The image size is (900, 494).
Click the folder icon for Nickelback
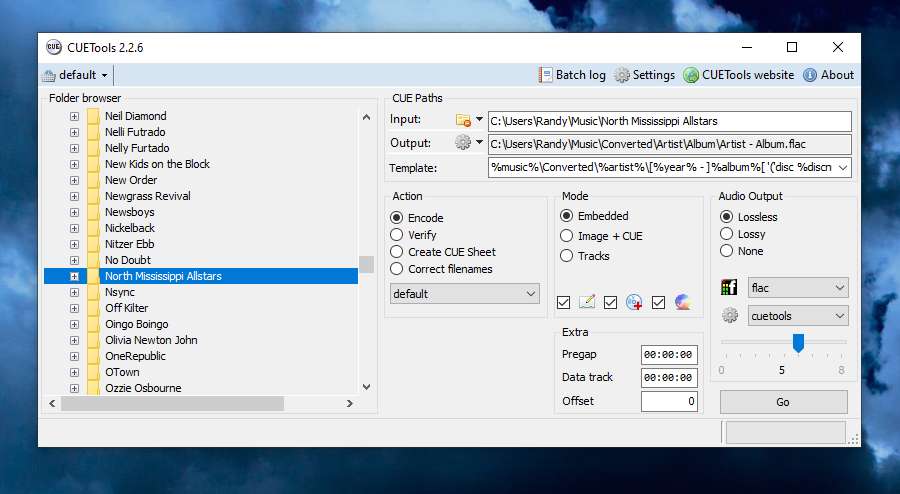pyautogui.click(x=93, y=228)
